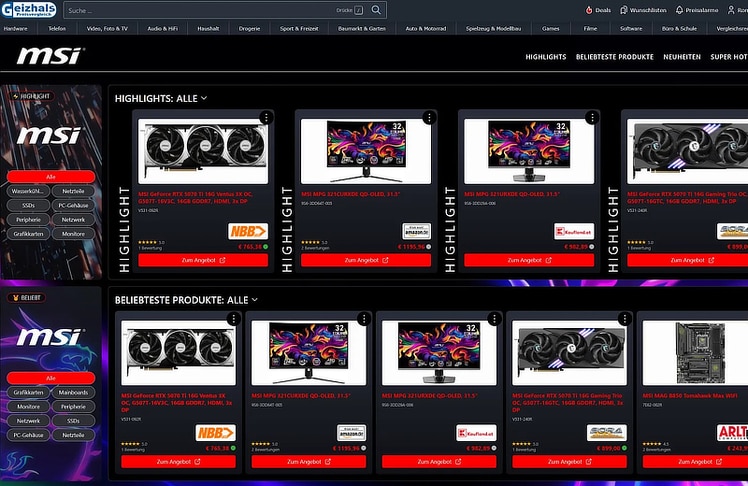Click the €899,00 price in Beliebteste Produkte
The height and width of the screenshot is (486, 748).
click(608, 448)
